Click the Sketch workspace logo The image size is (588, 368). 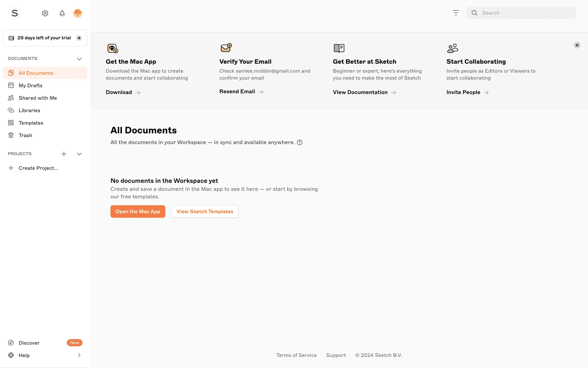coord(15,13)
